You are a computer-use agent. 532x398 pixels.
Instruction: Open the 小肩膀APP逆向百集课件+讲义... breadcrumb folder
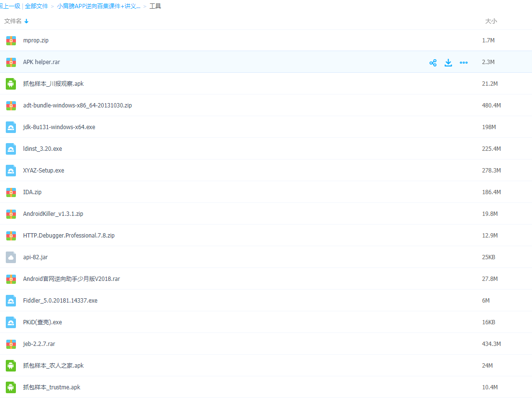click(x=99, y=6)
